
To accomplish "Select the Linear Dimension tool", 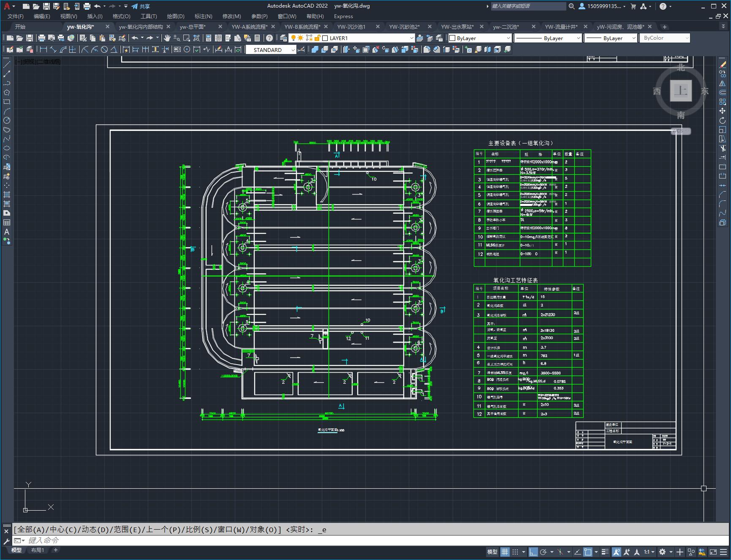I will click(x=43, y=50).
